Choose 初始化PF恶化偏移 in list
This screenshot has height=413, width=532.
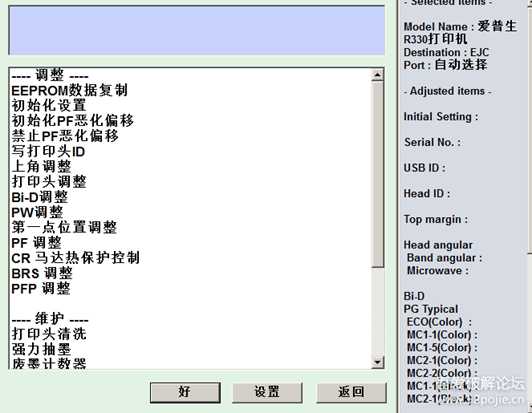pos(73,120)
